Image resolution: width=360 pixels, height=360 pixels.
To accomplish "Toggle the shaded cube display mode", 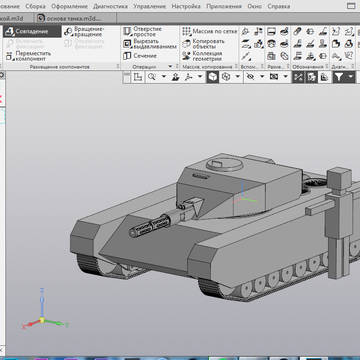I will (x=212, y=77).
